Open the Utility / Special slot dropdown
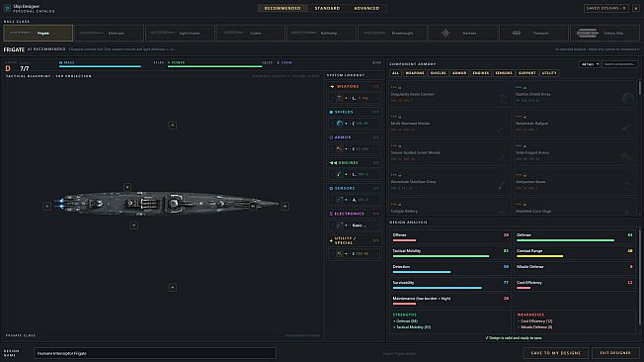The height and width of the screenshot is (362, 644). pyautogui.click(x=354, y=254)
